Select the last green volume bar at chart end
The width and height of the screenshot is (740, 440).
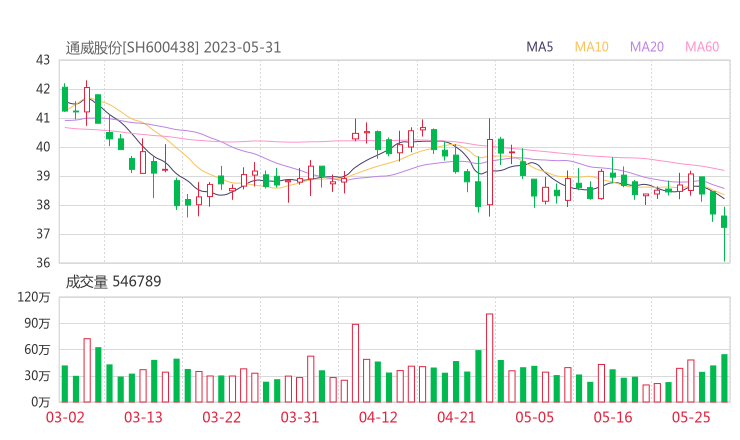click(x=724, y=378)
